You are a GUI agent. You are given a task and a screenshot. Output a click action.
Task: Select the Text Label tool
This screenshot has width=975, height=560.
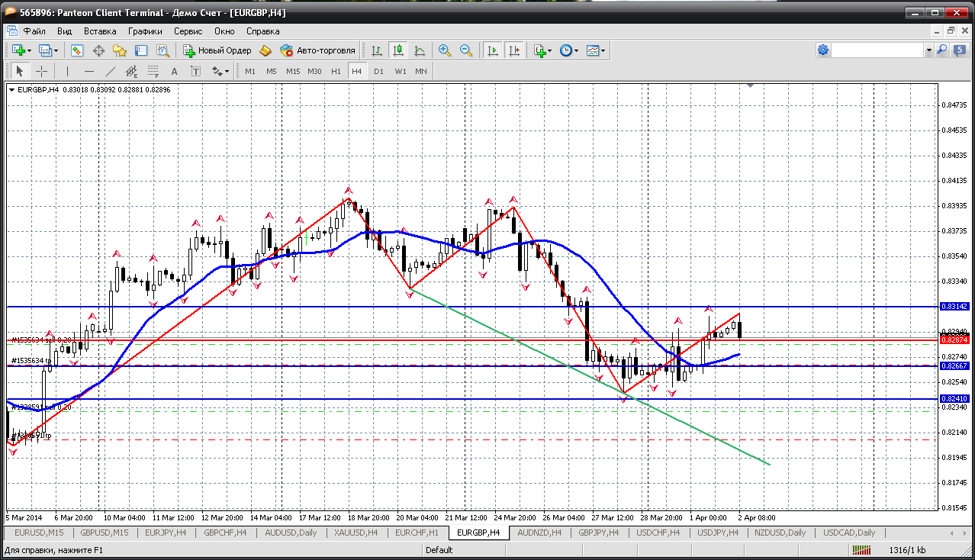coord(195,71)
